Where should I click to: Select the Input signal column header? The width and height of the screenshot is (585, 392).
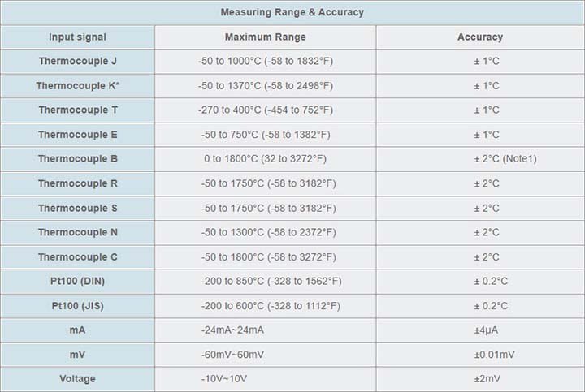pyautogui.click(x=77, y=37)
